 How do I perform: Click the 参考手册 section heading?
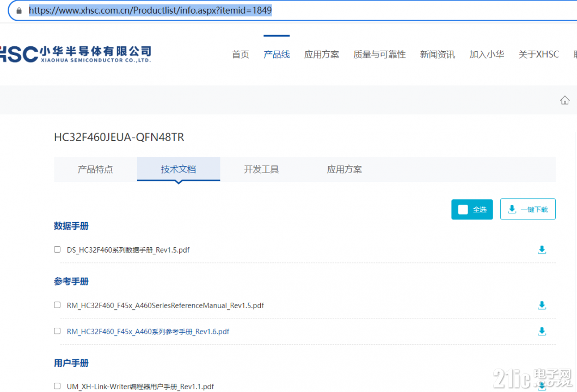pyautogui.click(x=71, y=281)
